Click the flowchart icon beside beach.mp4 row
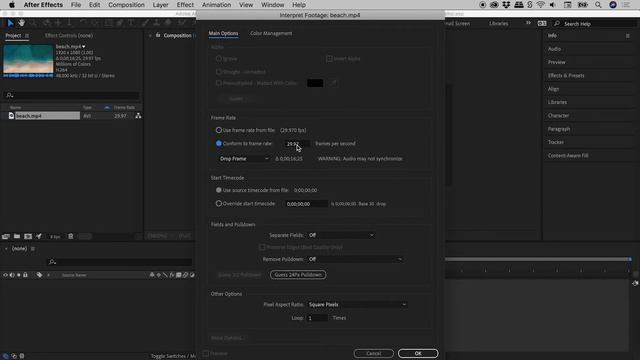This screenshot has height=360, width=640. [138, 116]
